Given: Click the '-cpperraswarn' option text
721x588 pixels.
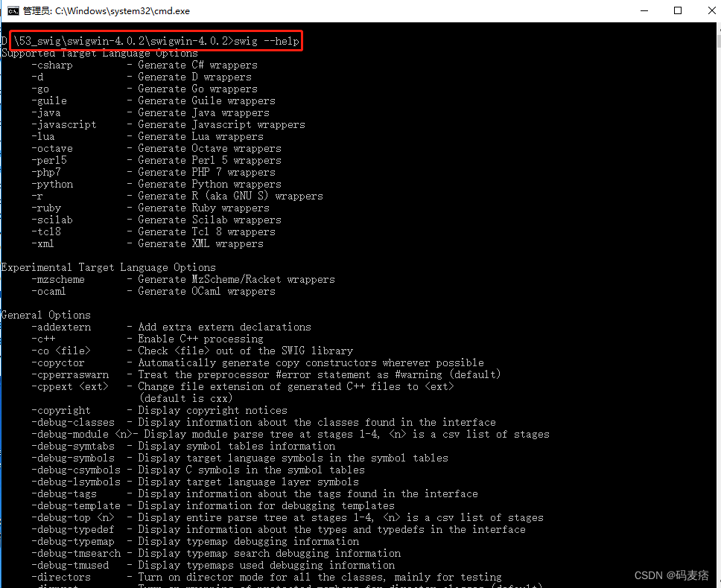Looking at the screenshot, I should pyautogui.click(x=70, y=375).
